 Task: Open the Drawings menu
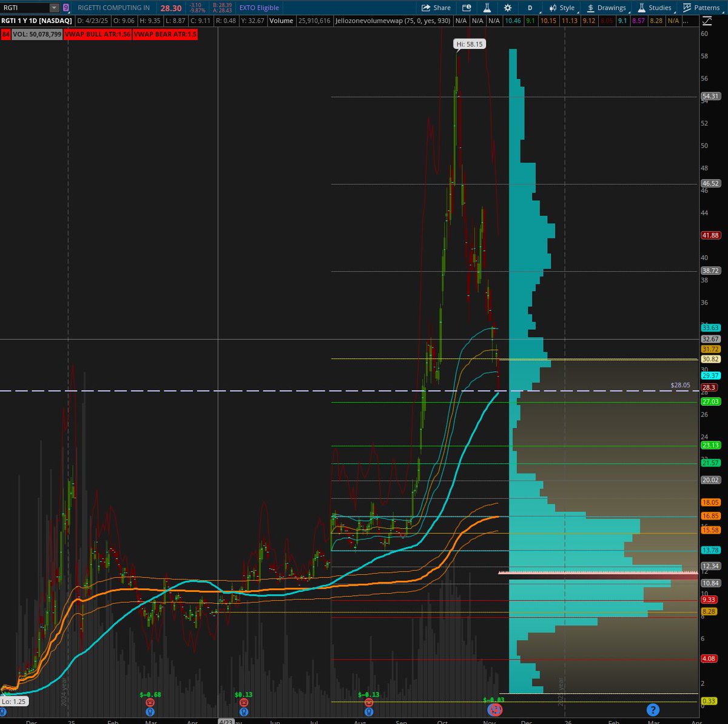tap(606, 8)
